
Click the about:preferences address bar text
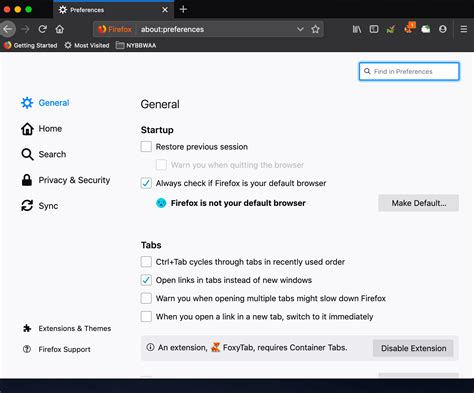point(172,29)
